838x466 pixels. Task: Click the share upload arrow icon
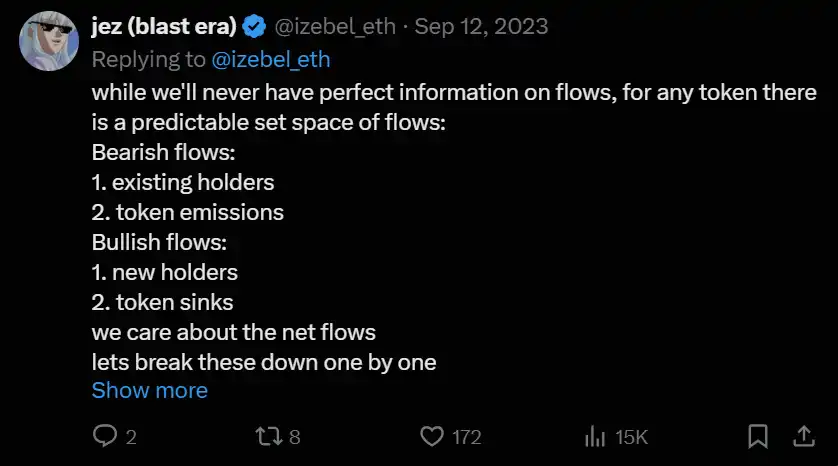(803, 436)
